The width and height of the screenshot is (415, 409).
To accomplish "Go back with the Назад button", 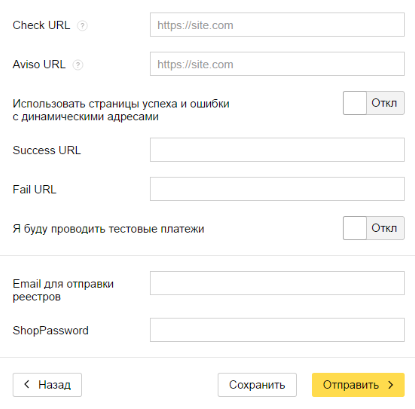I will pyautogui.click(x=47, y=385).
